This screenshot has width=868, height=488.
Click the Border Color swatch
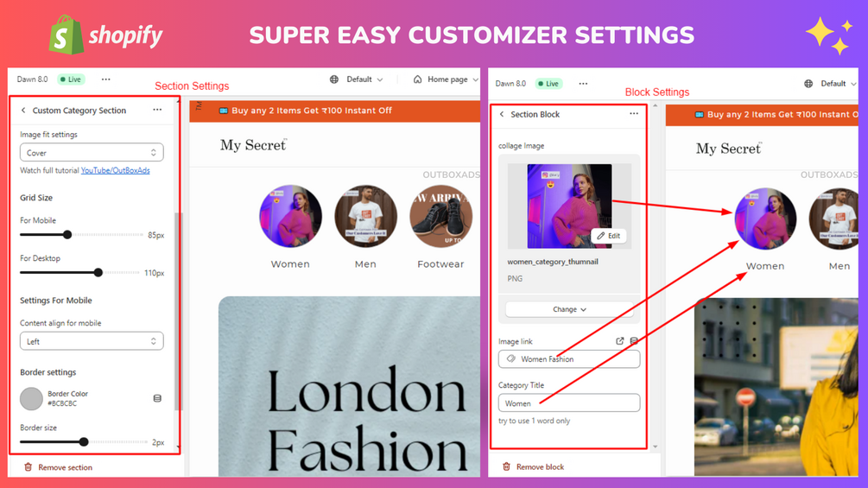pyautogui.click(x=32, y=398)
